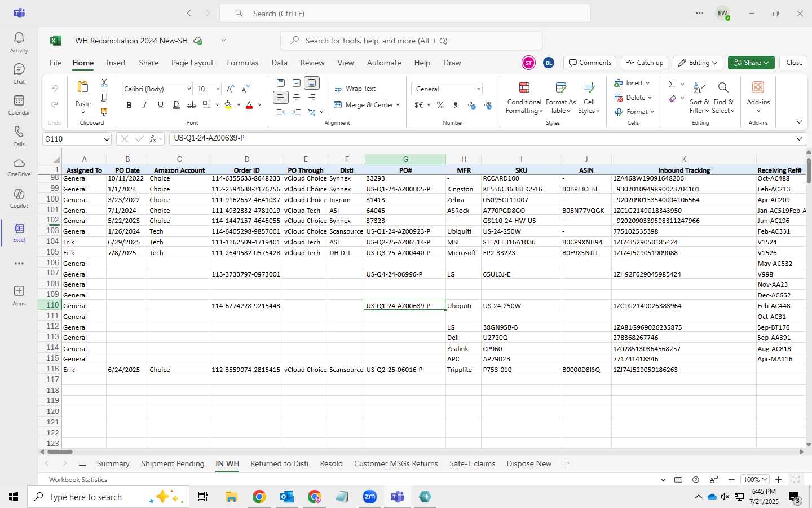Open the Copilot app in the Teams sidebar
The height and width of the screenshot is (508, 812).
[19, 198]
